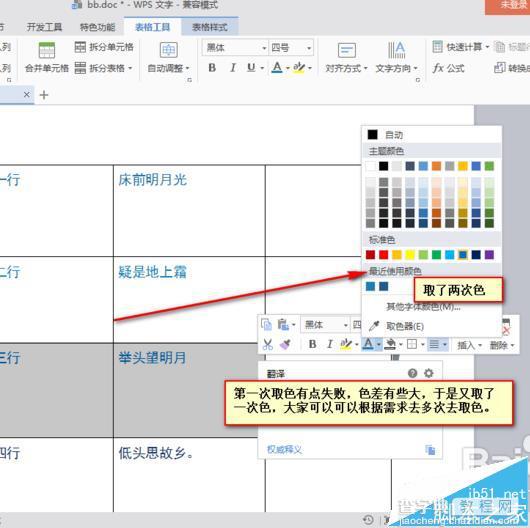Toggle Italic in the floating mini toolbar
The height and width of the screenshot is (528, 530).
tap(330, 344)
